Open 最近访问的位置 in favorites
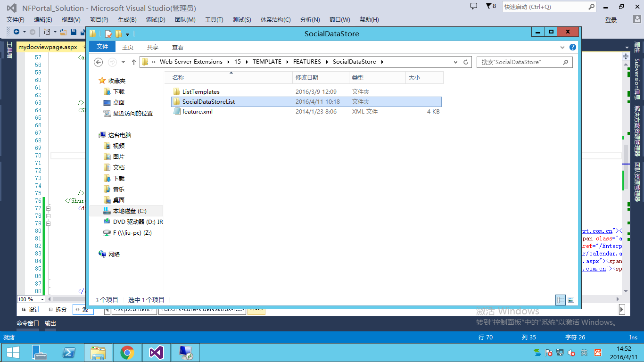Screen dimensions: 644x362 point(133,113)
